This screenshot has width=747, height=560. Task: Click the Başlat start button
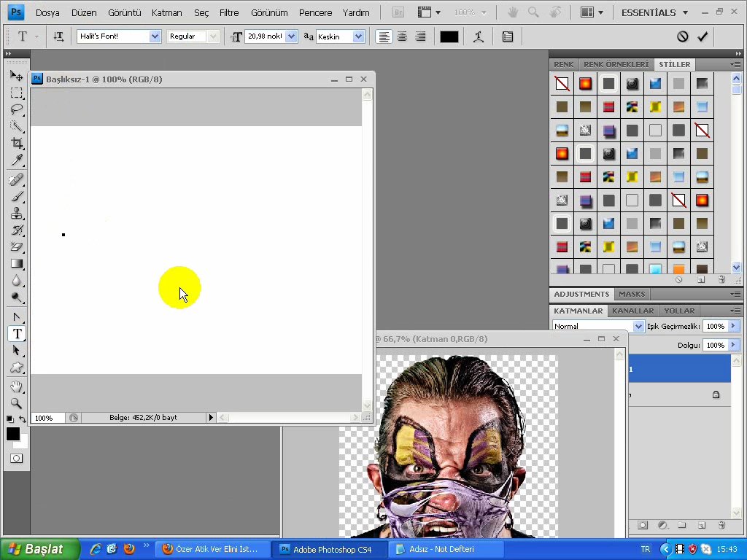[40, 549]
